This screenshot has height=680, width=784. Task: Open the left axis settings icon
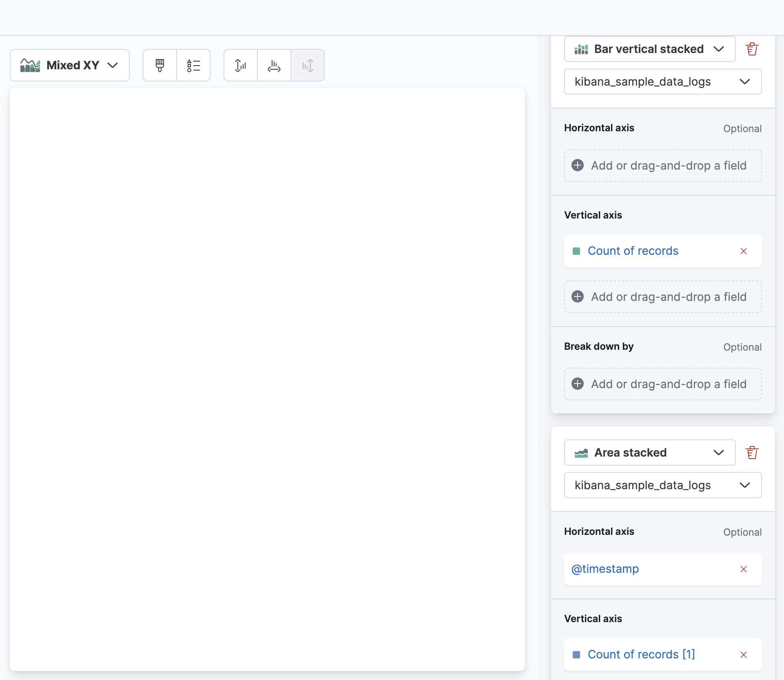point(240,65)
